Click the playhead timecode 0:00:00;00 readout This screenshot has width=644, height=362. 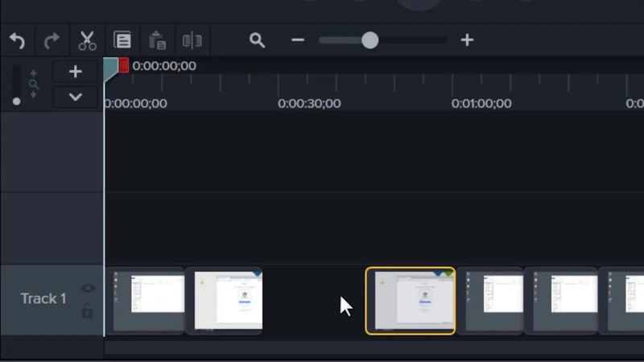coord(164,66)
